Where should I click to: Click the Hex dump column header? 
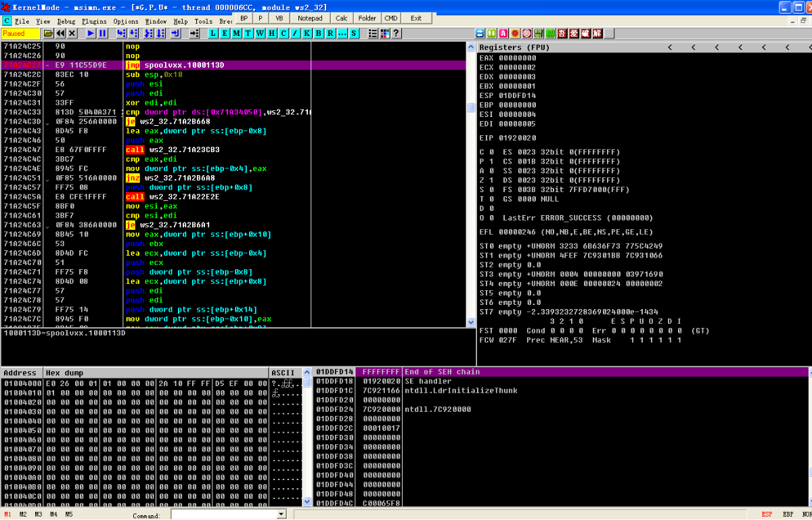(x=156, y=373)
